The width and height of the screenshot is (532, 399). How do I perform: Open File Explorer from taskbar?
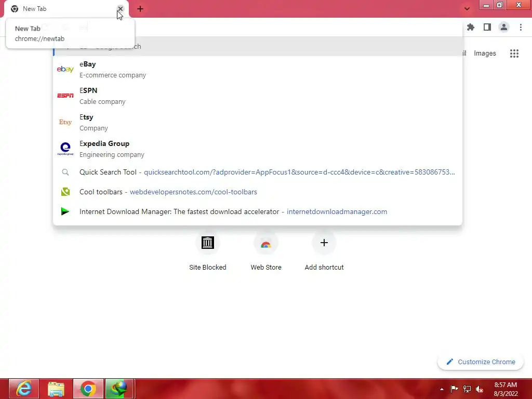click(56, 389)
